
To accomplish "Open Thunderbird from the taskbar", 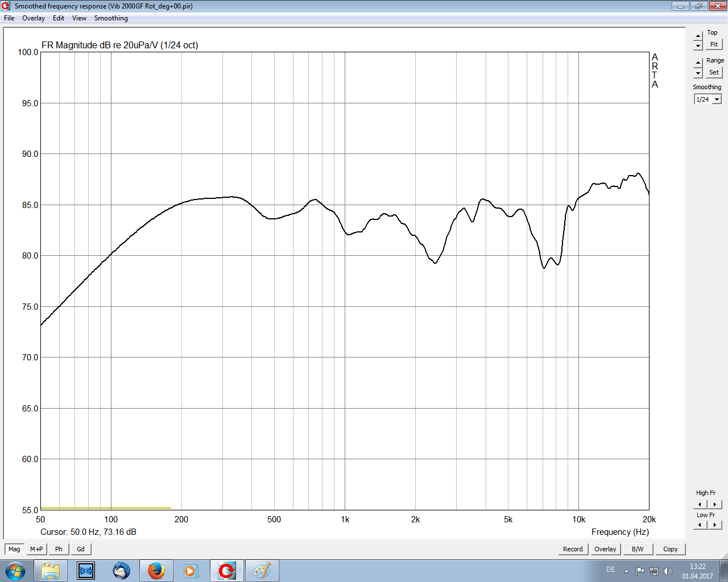I will (121, 570).
